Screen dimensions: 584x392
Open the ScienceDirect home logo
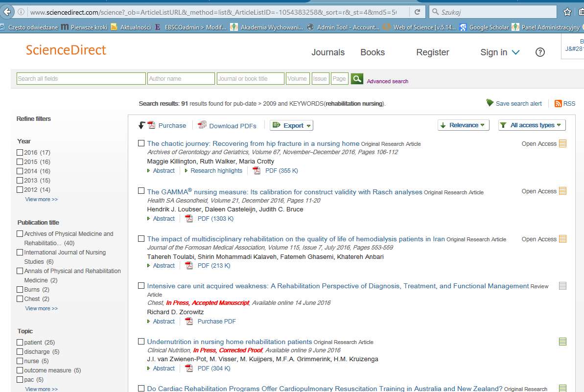pos(66,50)
